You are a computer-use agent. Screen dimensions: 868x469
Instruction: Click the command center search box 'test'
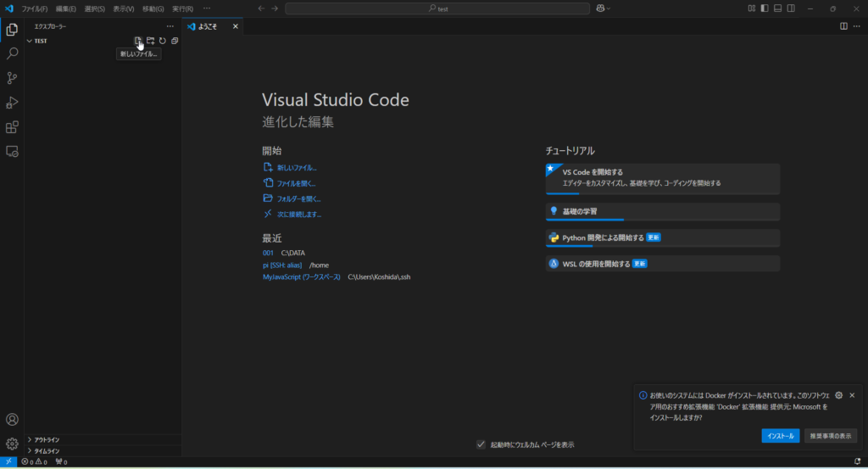click(x=437, y=8)
